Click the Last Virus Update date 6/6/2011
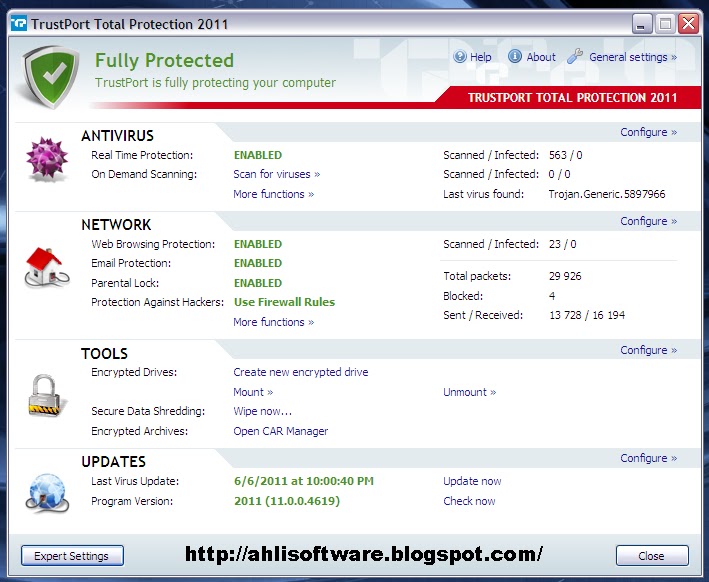Screen dimensions: 709x582 (304, 481)
